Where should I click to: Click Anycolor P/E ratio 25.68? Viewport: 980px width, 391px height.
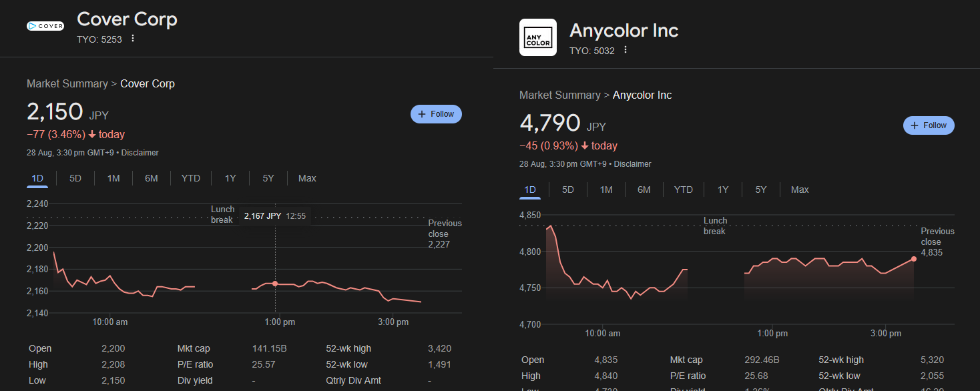(756, 376)
